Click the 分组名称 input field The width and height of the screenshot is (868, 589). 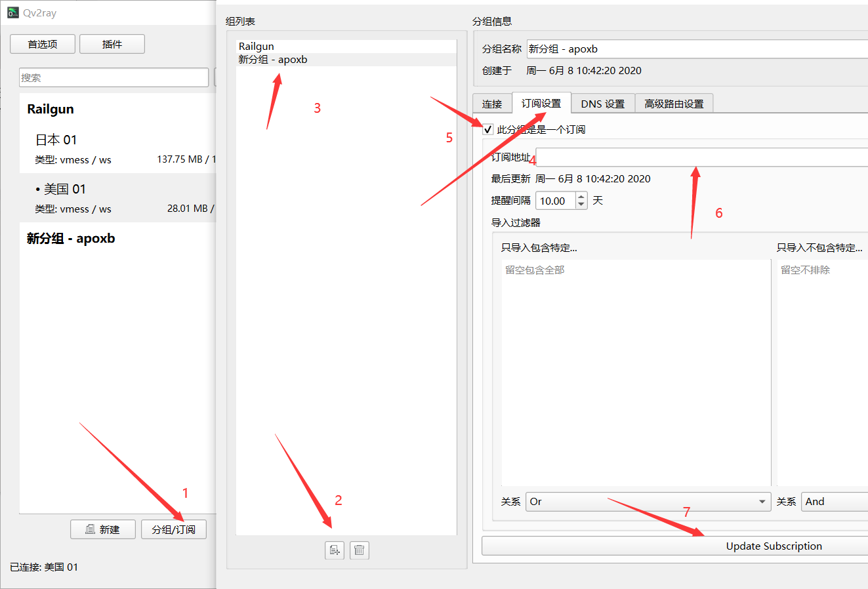(x=697, y=49)
